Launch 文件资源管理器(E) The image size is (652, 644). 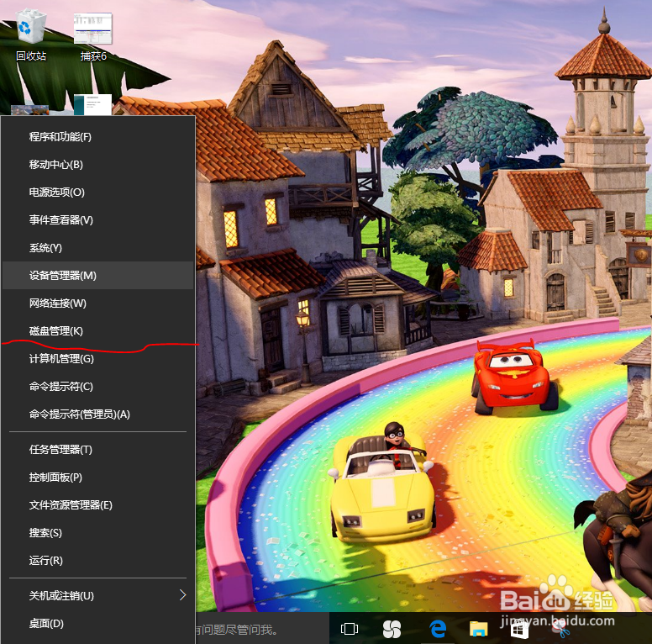98,505
